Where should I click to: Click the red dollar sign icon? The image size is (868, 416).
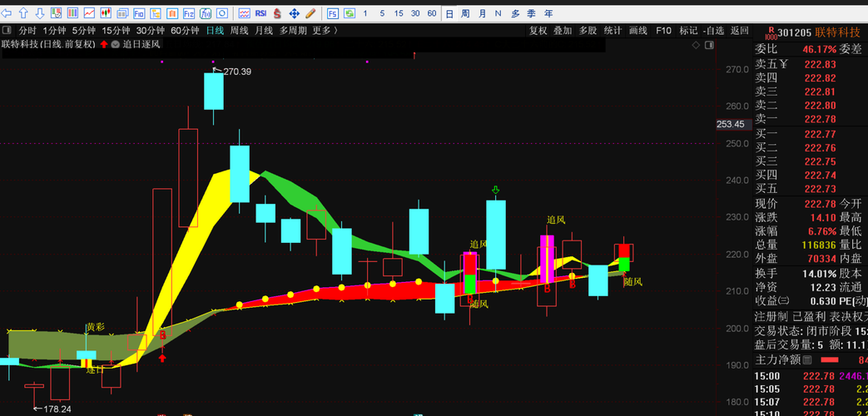[277, 12]
